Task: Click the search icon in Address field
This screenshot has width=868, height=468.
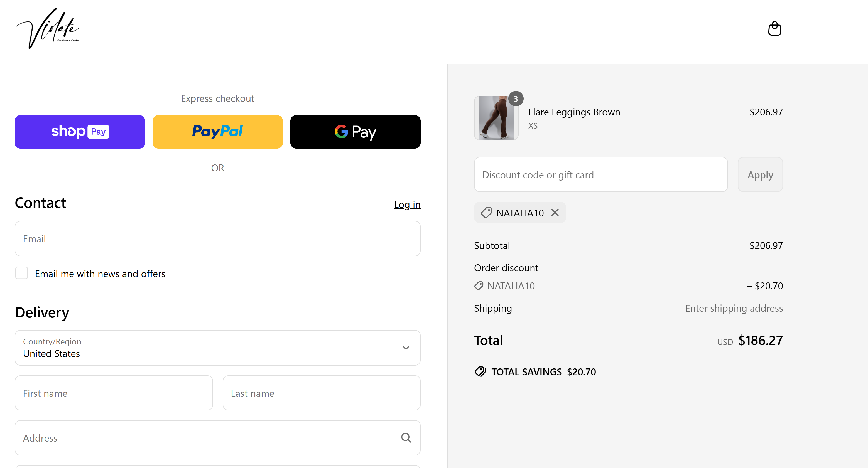Action: 406,438
